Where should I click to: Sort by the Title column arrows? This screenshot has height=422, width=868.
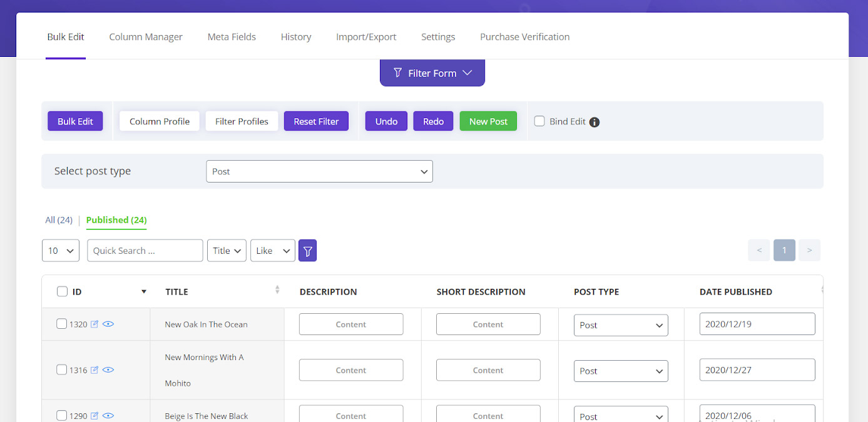(277, 290)
